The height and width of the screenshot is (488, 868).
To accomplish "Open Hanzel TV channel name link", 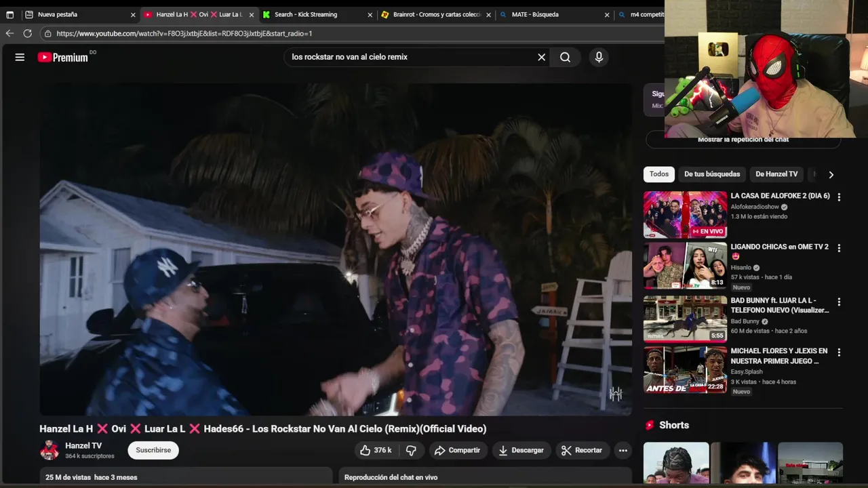I will tap(83, 445).
